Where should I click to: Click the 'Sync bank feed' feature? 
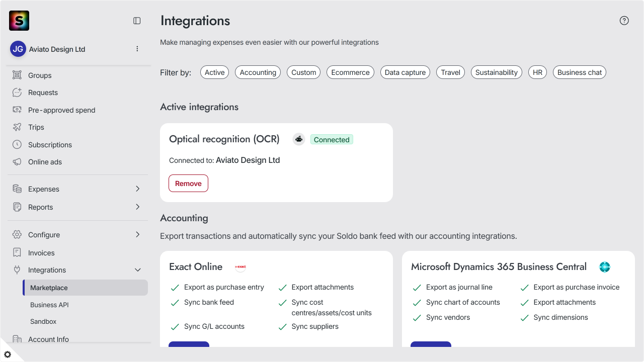209,302
